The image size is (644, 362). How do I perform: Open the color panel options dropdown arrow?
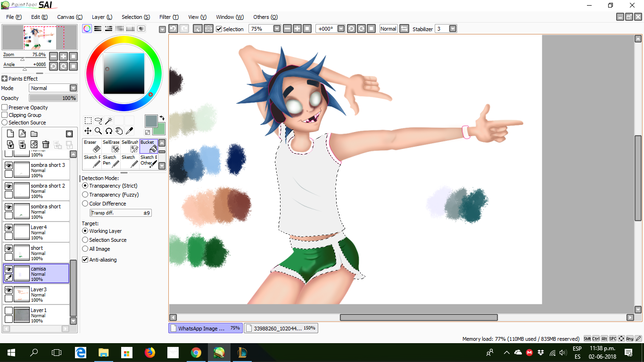(x=162, y=29)
